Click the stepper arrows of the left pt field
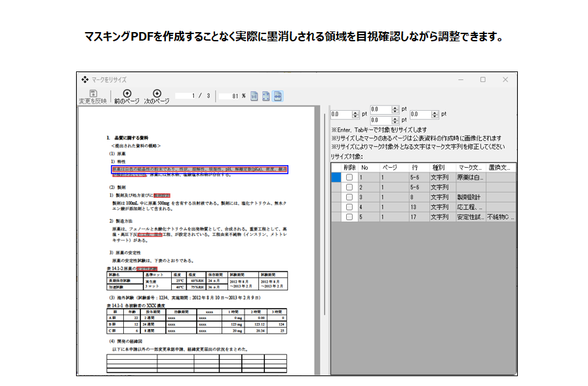This screenshot has width=588, height=386. click(355, 114)
